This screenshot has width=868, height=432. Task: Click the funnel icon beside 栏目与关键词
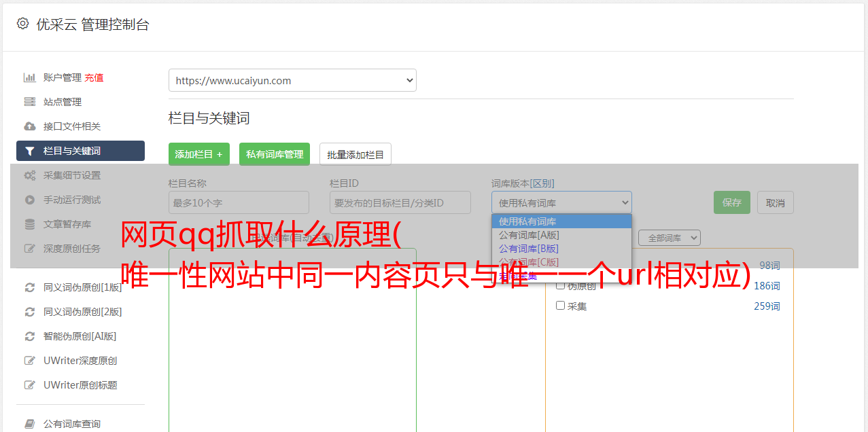(x=29, y=151)
